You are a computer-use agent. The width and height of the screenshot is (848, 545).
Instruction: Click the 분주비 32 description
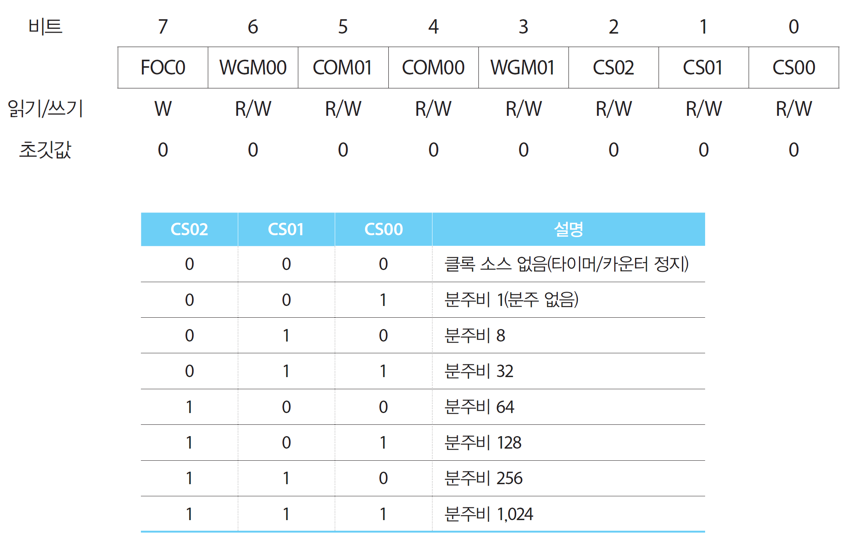coord(479,371)
